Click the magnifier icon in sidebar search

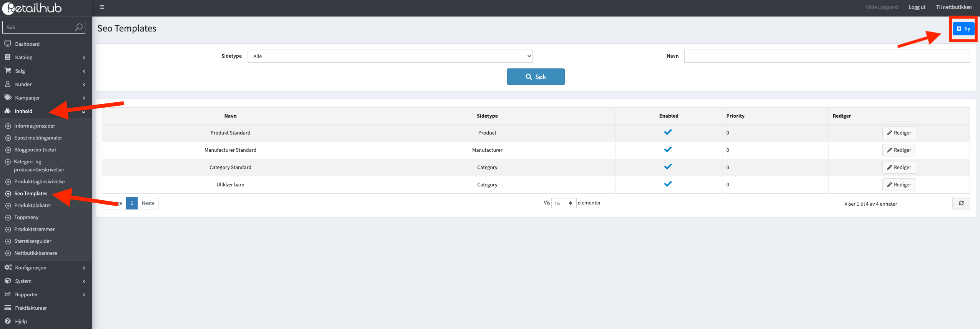[78, 27]
